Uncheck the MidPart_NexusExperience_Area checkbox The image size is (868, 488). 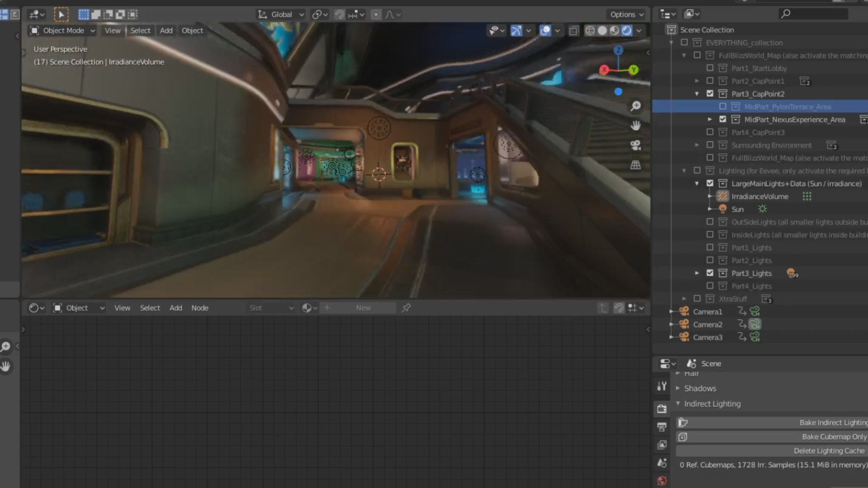(x=722, y=119)
